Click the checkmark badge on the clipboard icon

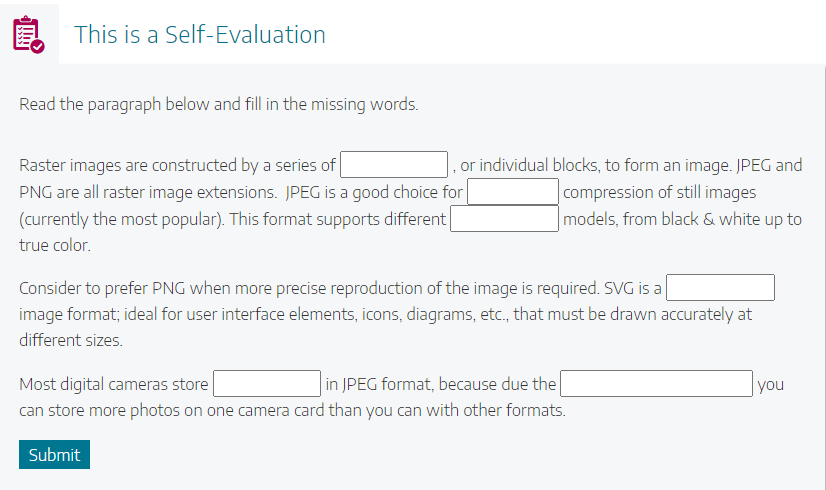37,47
